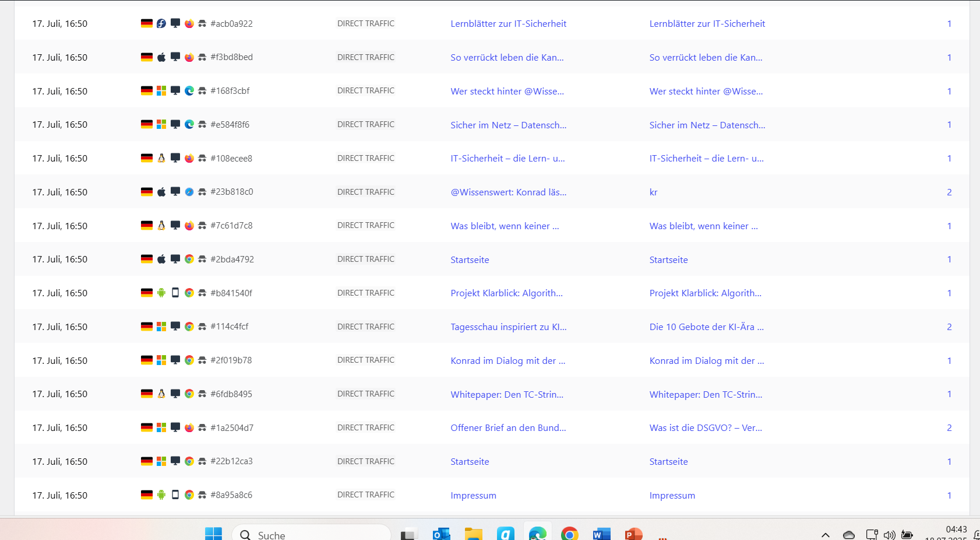Expand the hidden system tray icons chevron
980x540 pixels.
(826, 534)
